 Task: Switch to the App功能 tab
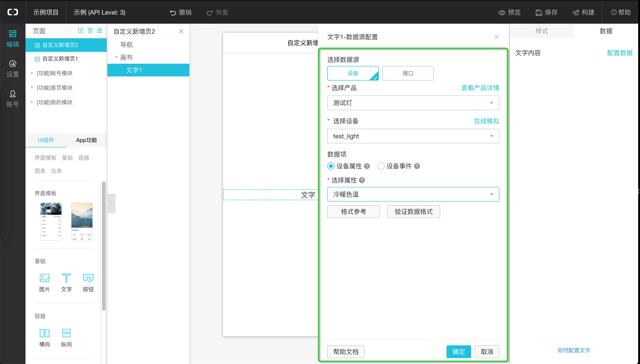pyautogui.click(x=86, y=140)
